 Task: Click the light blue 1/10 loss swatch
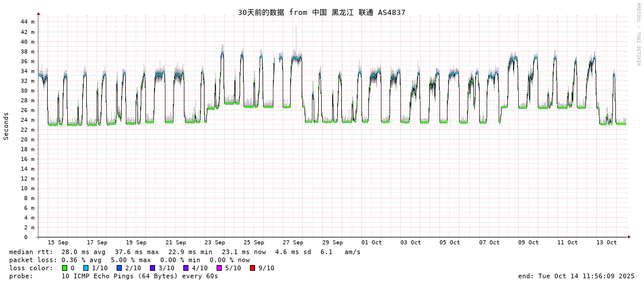[86, 268]
